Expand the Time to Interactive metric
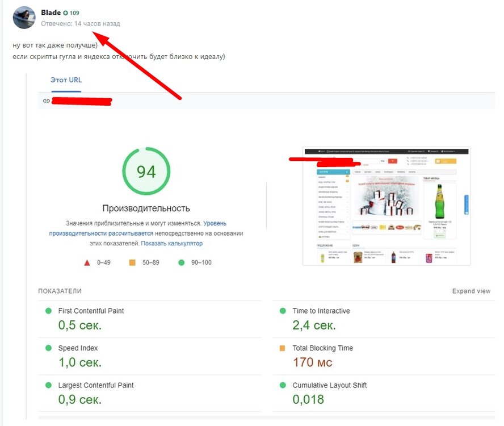This screenshot has height=426, width=504. pyautogui.click(x=321, y=311)
